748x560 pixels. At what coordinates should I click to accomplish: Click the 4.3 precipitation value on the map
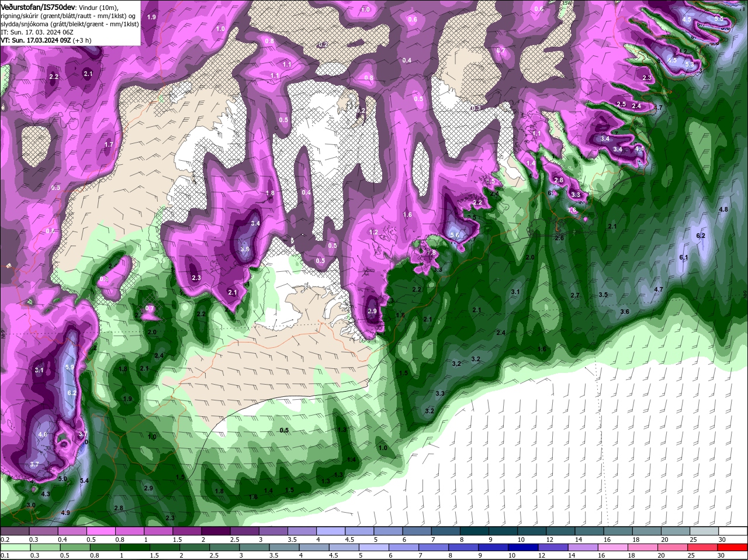coord(46,494)
